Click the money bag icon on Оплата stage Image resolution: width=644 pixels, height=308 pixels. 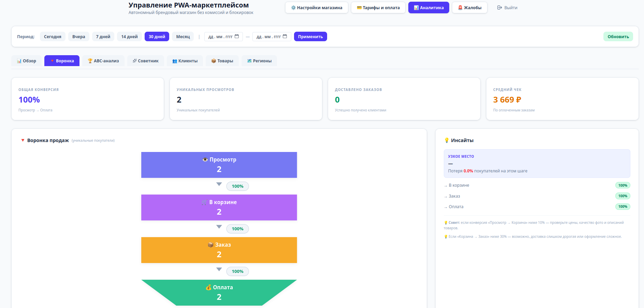pos(208,287)
